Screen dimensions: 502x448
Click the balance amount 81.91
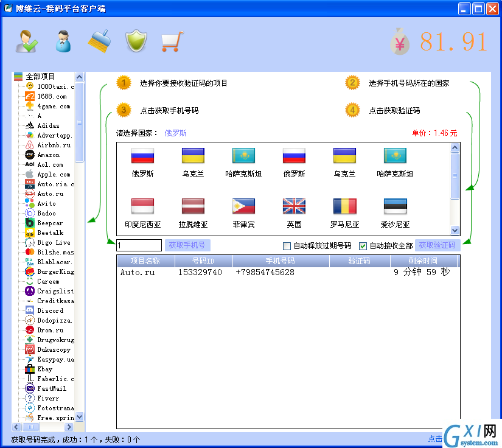(454, 41)
